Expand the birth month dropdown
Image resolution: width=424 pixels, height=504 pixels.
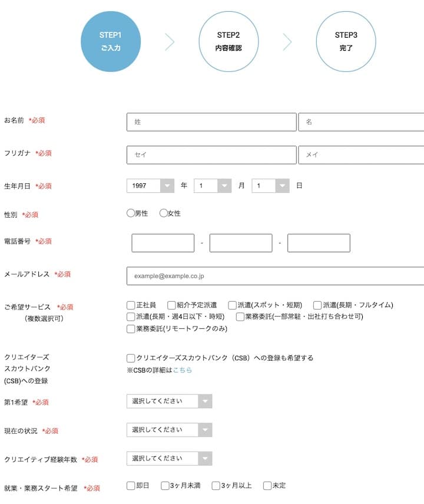212,186
